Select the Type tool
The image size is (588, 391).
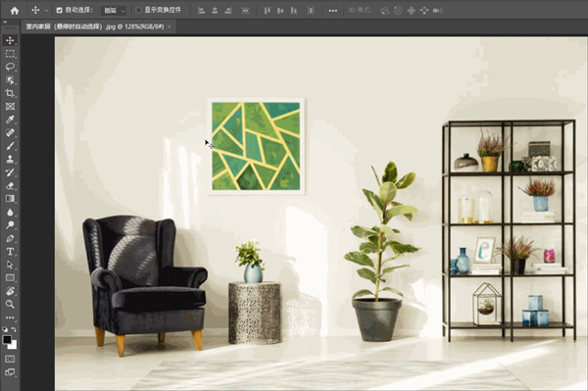click(10, 252)
